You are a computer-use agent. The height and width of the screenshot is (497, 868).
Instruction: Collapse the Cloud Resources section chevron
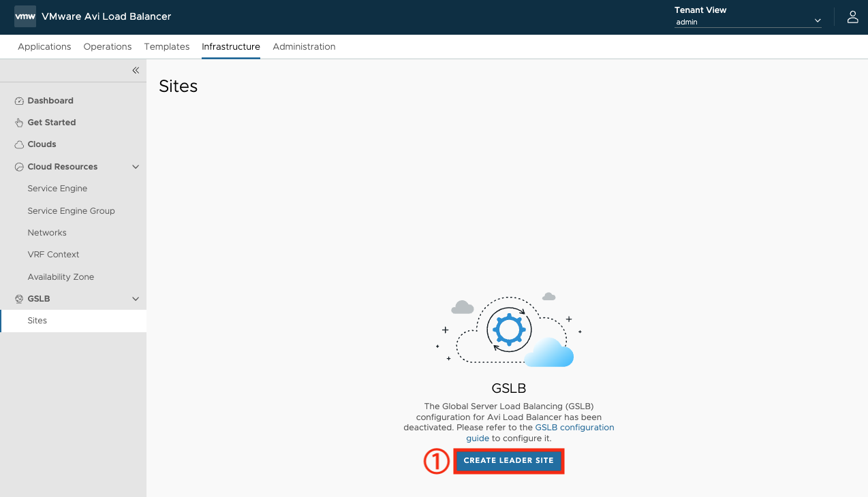tap(136, 167)
